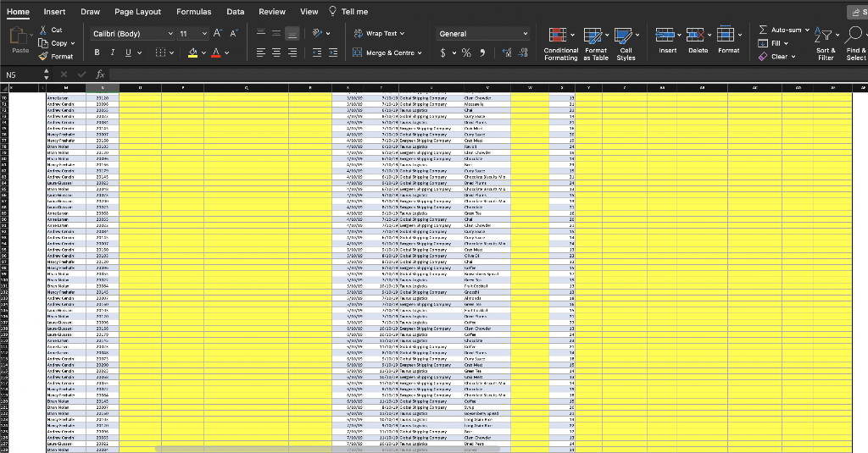Toggle Bold formatting
The width and height of the screenshot is (868, 453).
pyautogui.click(x=97, y=52)
